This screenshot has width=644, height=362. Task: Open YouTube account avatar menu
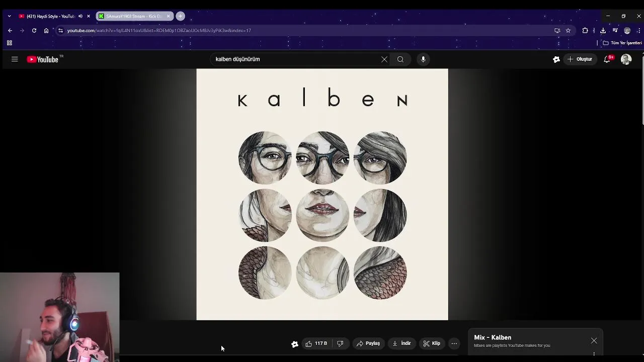coord(626,59)
